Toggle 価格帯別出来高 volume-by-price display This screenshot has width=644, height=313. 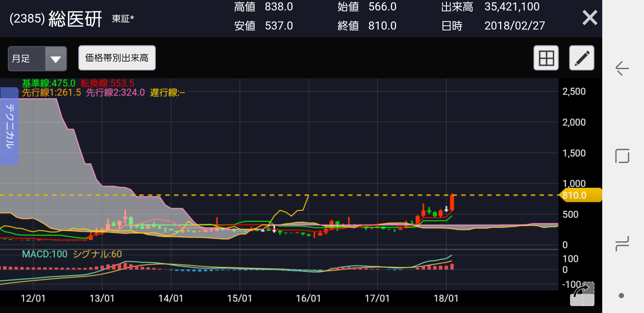pos(117,58)
